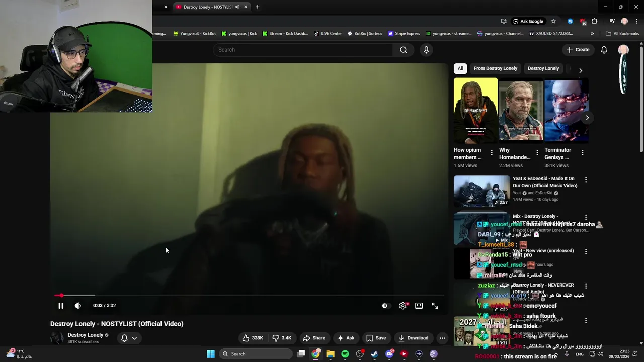This screenshot has height=362, width=644.
Task: Open more actions menu beside Download
Action: (442, 338)
